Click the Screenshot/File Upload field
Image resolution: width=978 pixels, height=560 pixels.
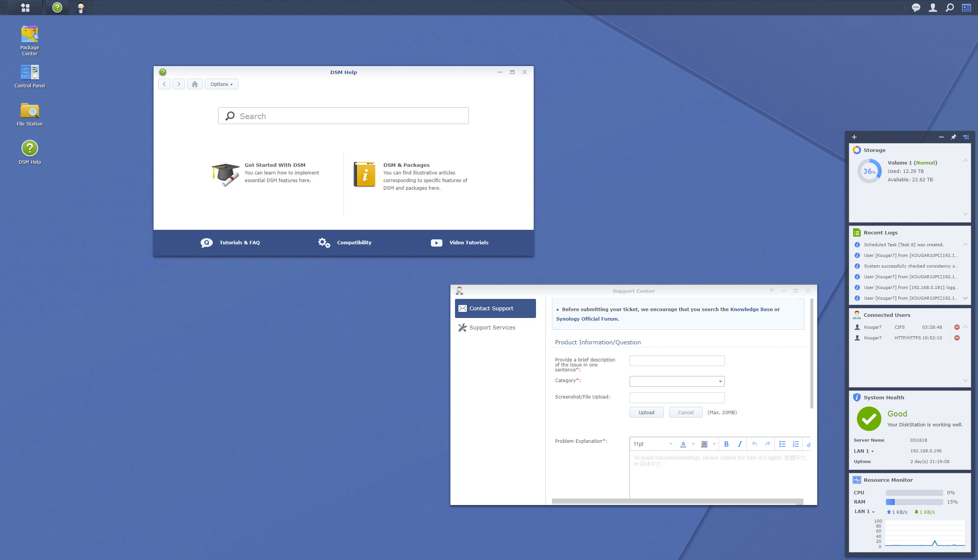(677, 398)
